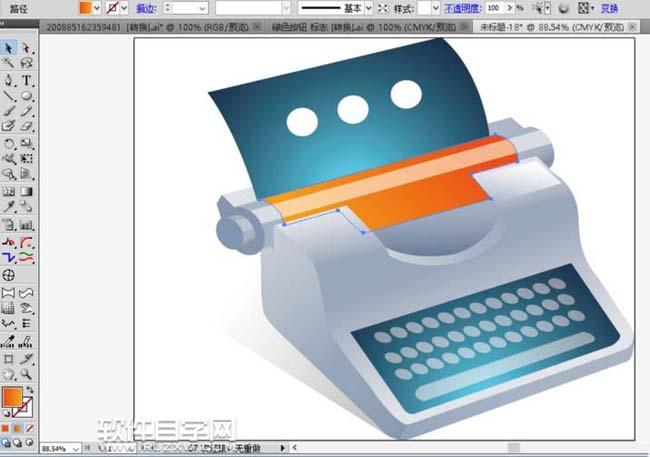The width and height of the screenshot is (650, 457).
Task: Click the transform panel icon in control bar
Action: pos(584,8)
